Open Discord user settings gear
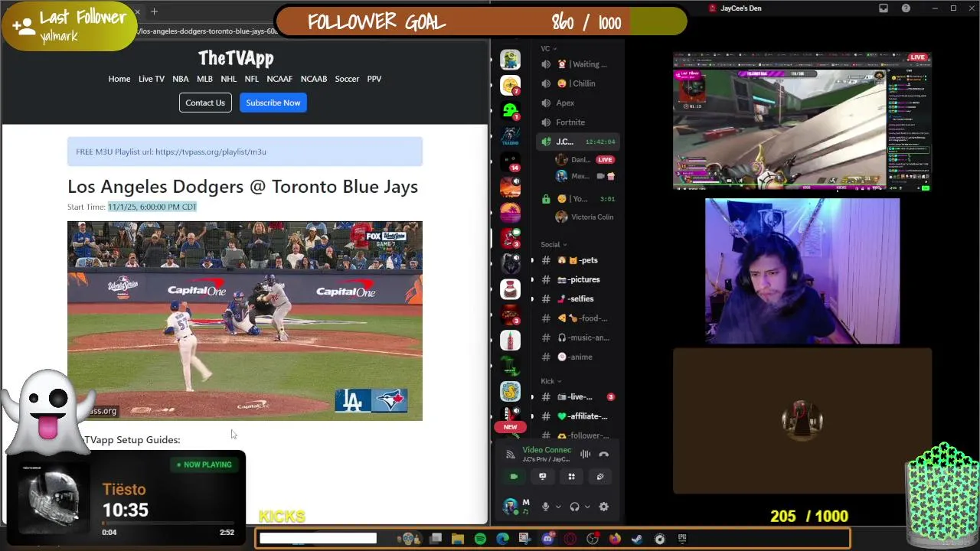980x551 pixels. (x=603, y=507)
